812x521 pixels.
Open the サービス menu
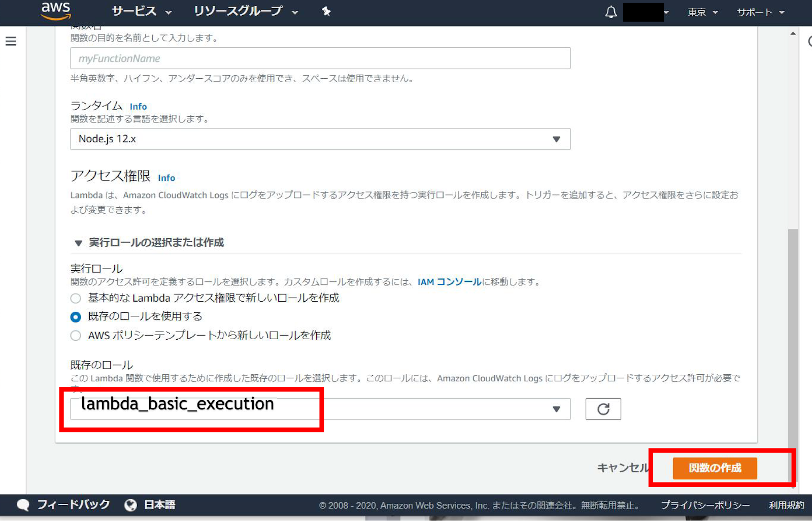(142, 11)
